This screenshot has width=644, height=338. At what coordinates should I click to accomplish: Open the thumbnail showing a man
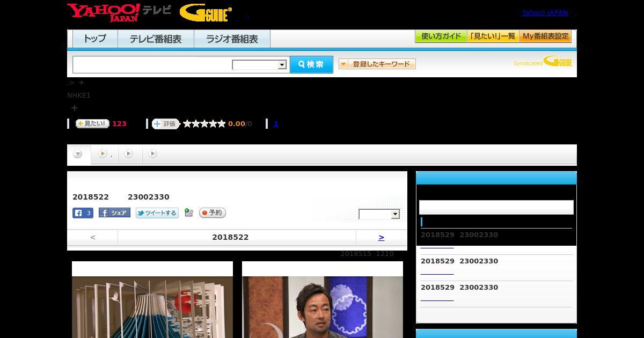point(323,307)
